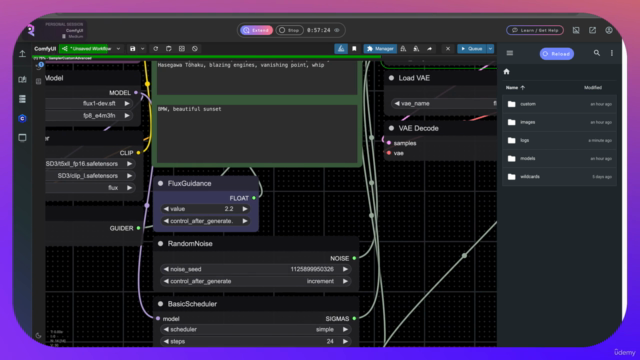This screenshot has width=640, height=360.
Task: Click the second icon right of Manager
Action: (x=416, y=49)
